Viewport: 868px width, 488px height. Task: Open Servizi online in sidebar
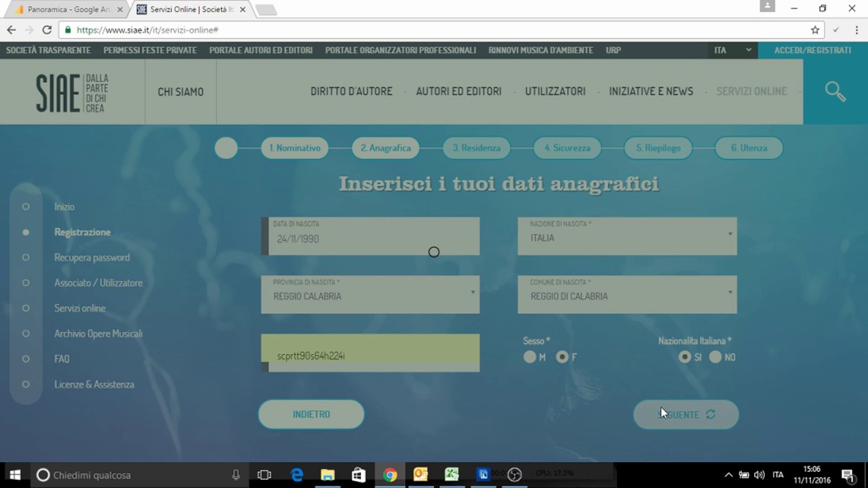(x=80, y=308)
